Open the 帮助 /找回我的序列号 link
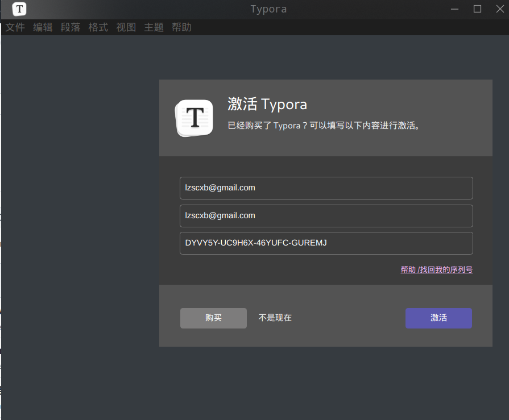 [x=437, y=269]
